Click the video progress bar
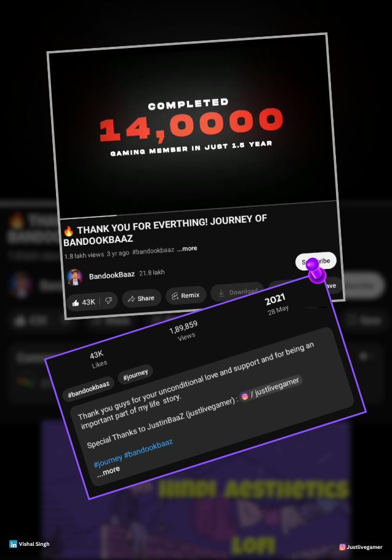This screenshot has height=560, width=392. coord(198,210)
